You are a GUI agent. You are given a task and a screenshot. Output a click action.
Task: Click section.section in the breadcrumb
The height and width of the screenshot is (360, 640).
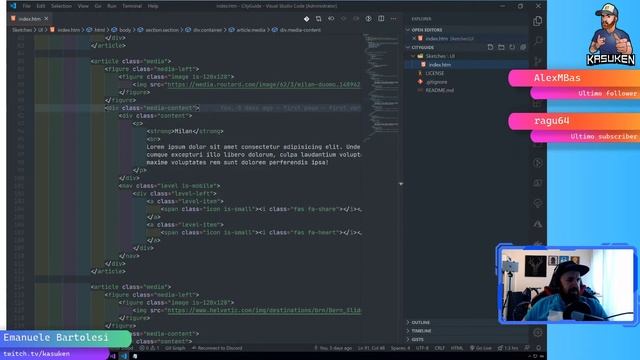pos(162,30)
